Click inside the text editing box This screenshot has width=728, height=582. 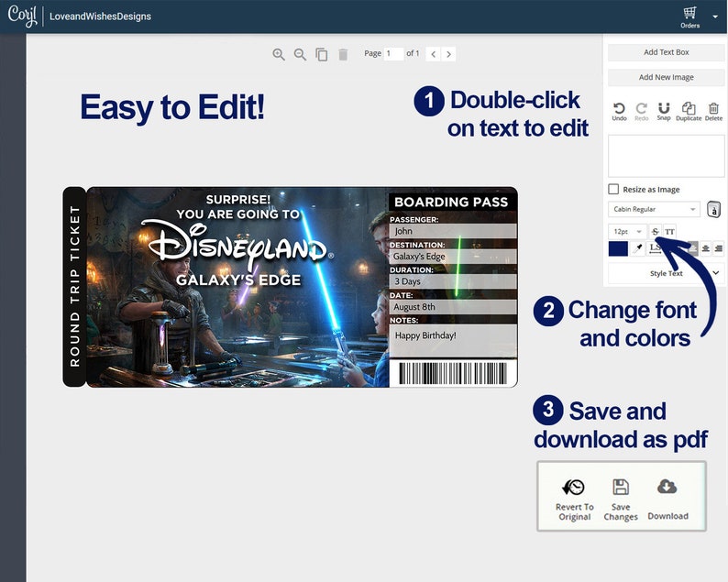coord(666,156)
